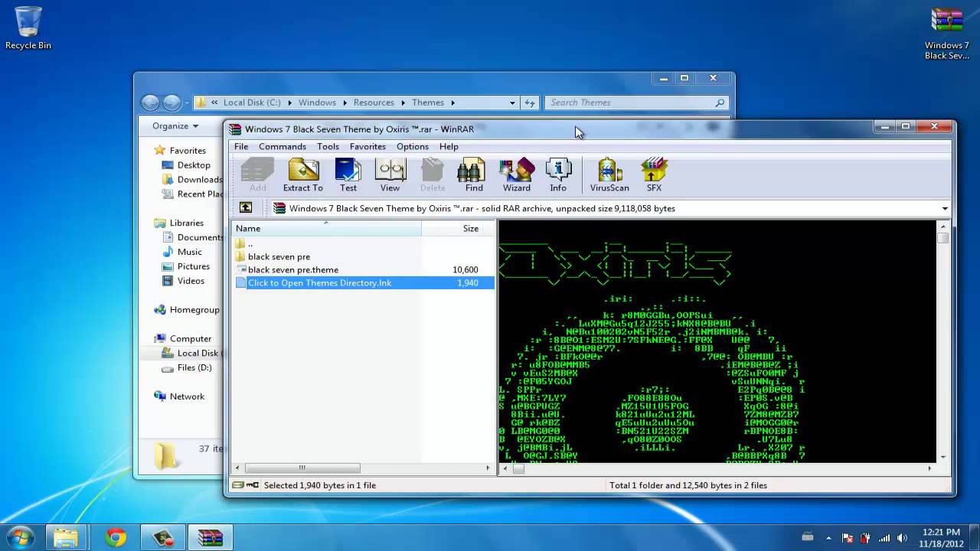Open Recycle Bin desktop icon
The image size is (980, 551).
tap(28, 28)
